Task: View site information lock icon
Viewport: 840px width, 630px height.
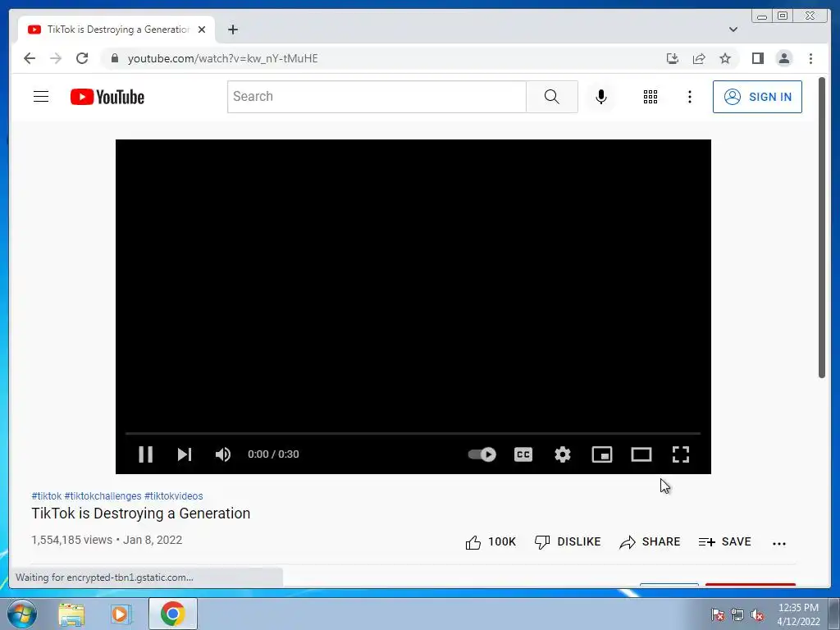Action: pyautogui.click(x=115, y=58)
